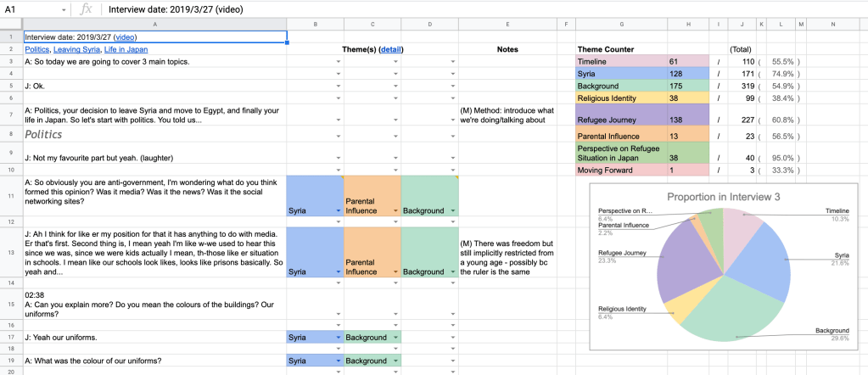
Task: Expand the Syria dropdown in row 17
Action: [339, 337]
